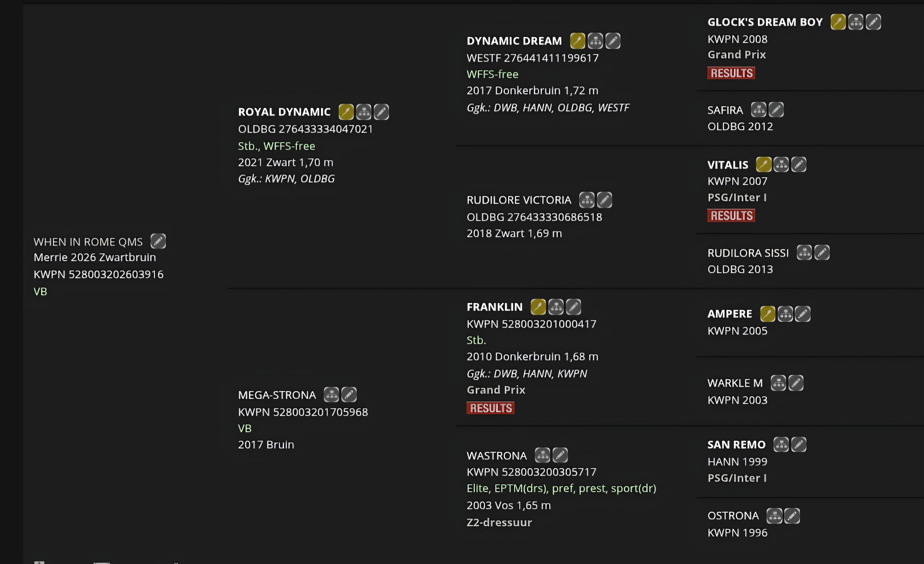Edit WASTRONA using the pencil icon
This screenshot has width=924, height=564.
pos(560,455)
